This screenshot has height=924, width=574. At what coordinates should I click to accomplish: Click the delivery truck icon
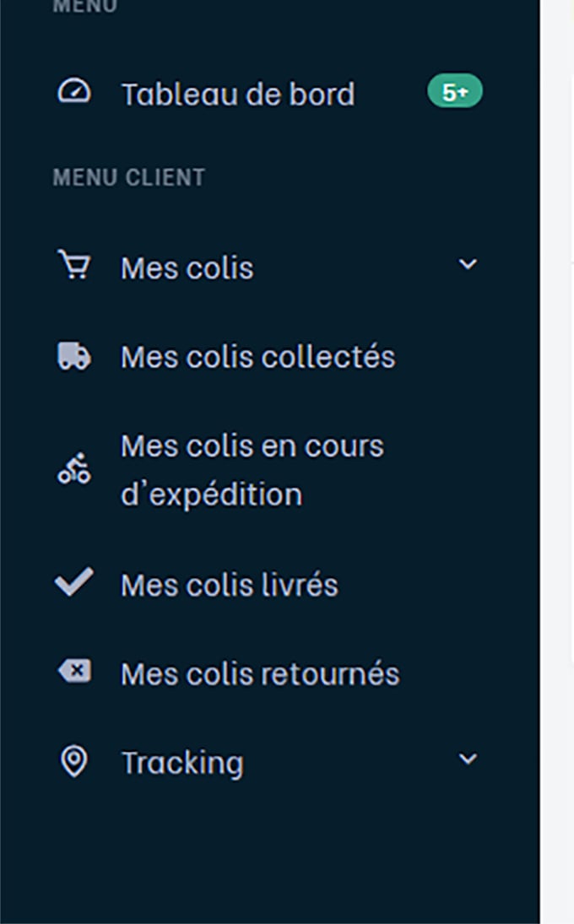click(73, 356)
